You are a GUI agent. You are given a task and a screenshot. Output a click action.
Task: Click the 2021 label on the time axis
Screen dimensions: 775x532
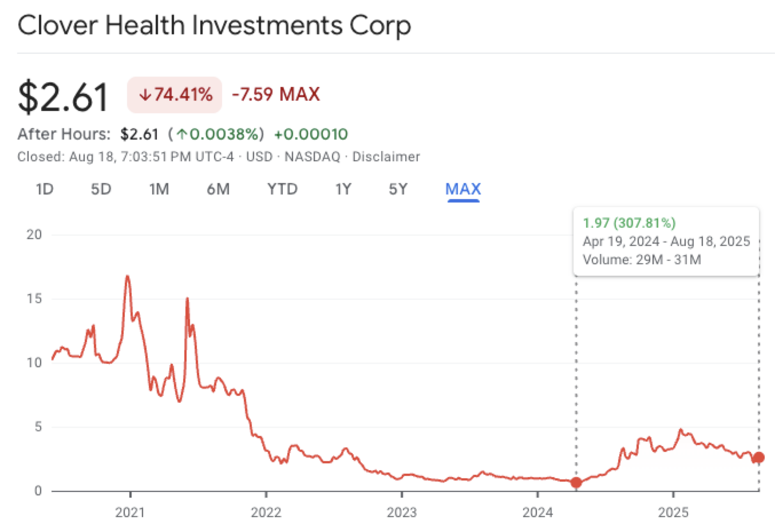tap(130, 512)
